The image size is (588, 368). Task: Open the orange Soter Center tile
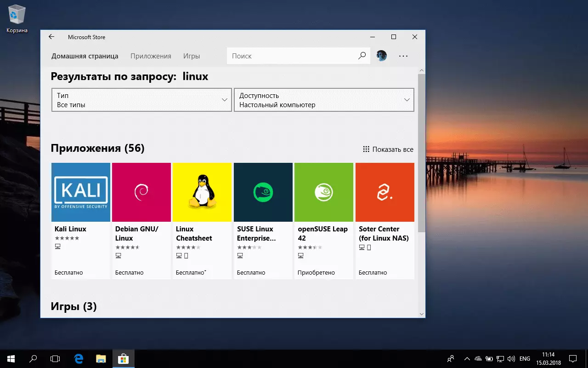[385, 192]
